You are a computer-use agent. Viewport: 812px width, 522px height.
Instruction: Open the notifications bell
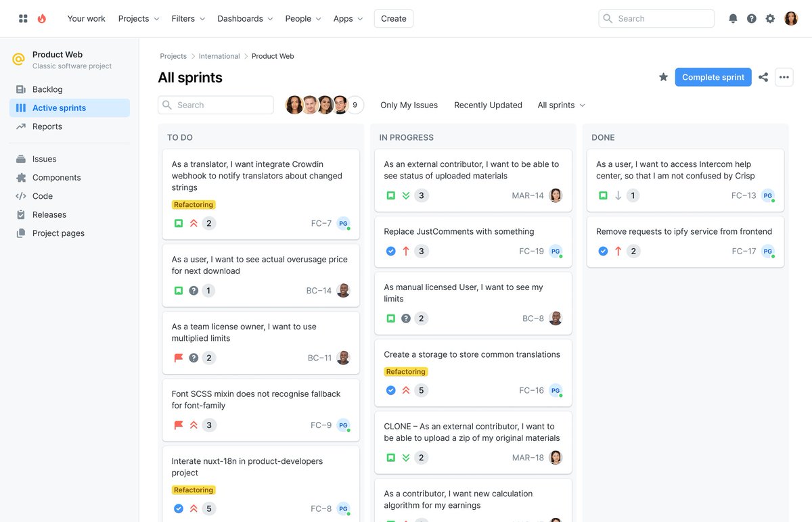coord(733,19)
